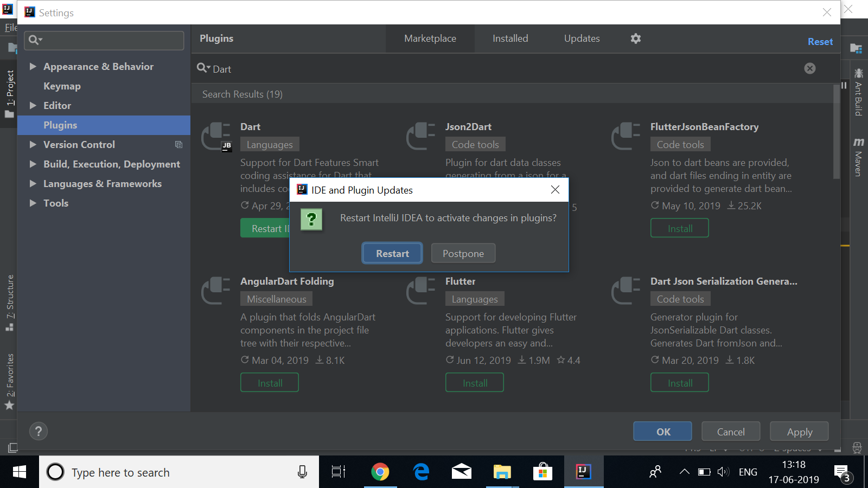Click Restart to activate plugin changes
The image size is (868, 488).
tap(392, 253)
